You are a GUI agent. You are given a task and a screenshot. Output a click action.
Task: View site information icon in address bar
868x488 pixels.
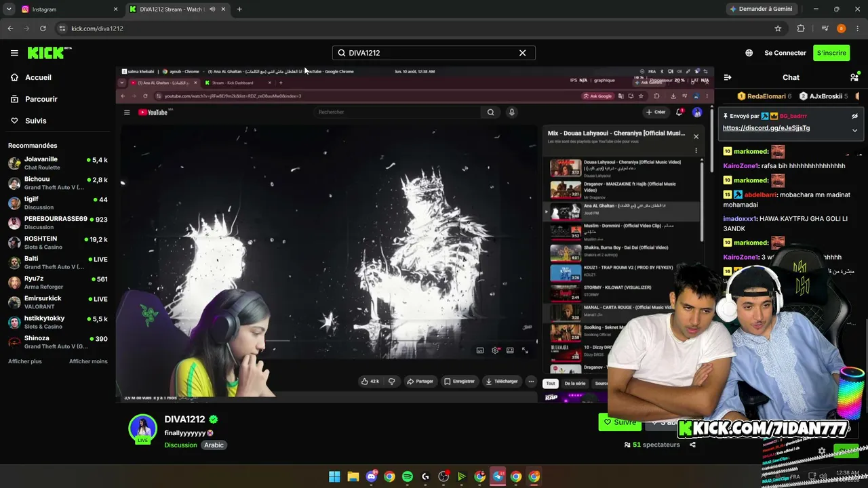point(62,28)
